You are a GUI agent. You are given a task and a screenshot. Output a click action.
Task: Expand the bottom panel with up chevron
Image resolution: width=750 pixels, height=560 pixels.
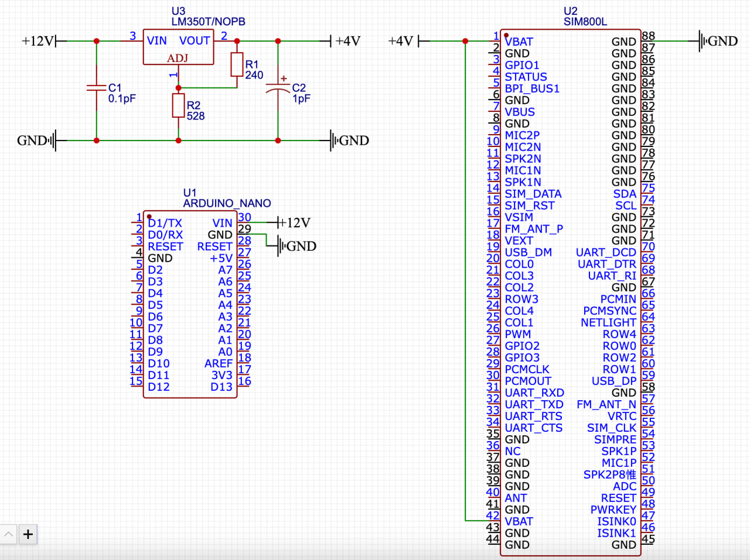pos(9,534)
